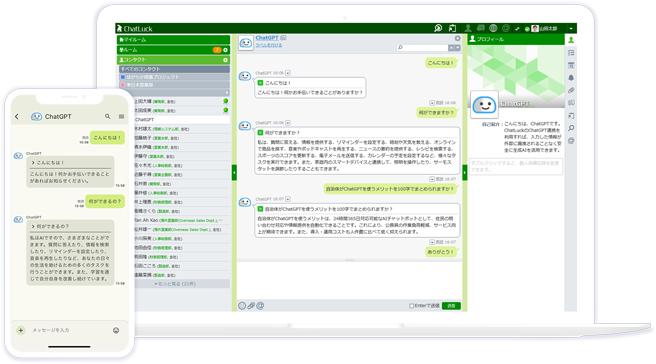Image resolution: width=656 pixels, height=364 pixels.
Task: Open the search magnifier in right sidebar
Action: coord(571,128)
